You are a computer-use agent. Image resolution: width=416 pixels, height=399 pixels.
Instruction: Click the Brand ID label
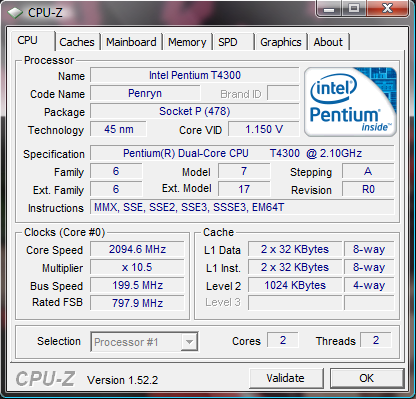point(241,94)
